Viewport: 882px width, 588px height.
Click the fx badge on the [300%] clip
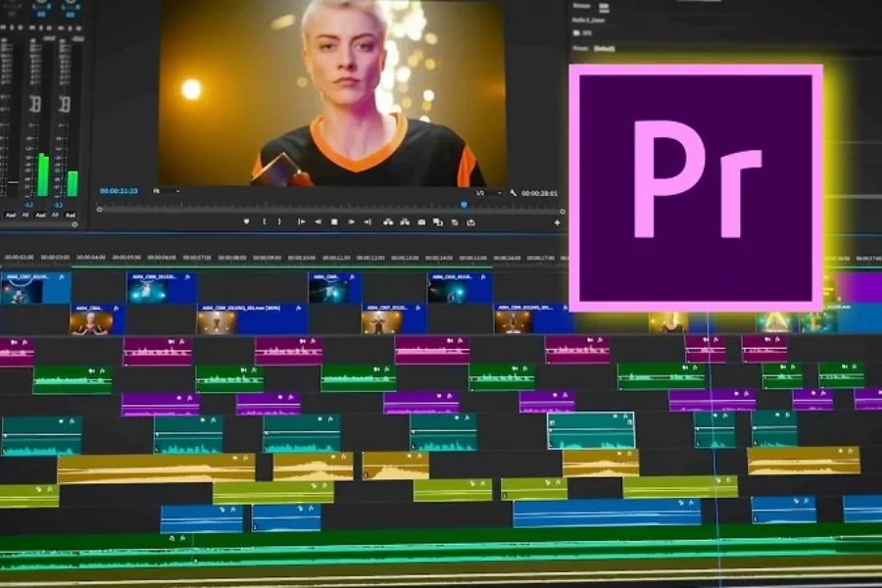(x=298, y=309)
